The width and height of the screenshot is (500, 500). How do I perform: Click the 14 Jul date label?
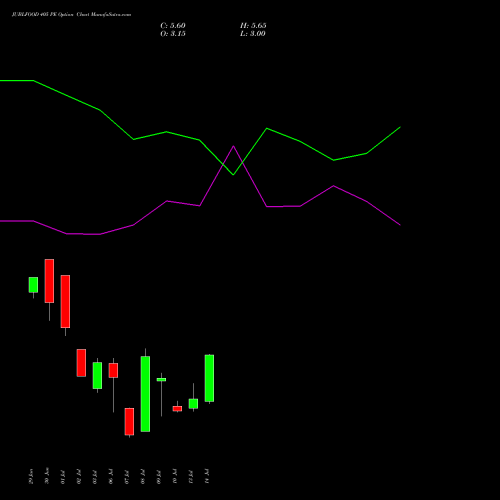[207, 477]
